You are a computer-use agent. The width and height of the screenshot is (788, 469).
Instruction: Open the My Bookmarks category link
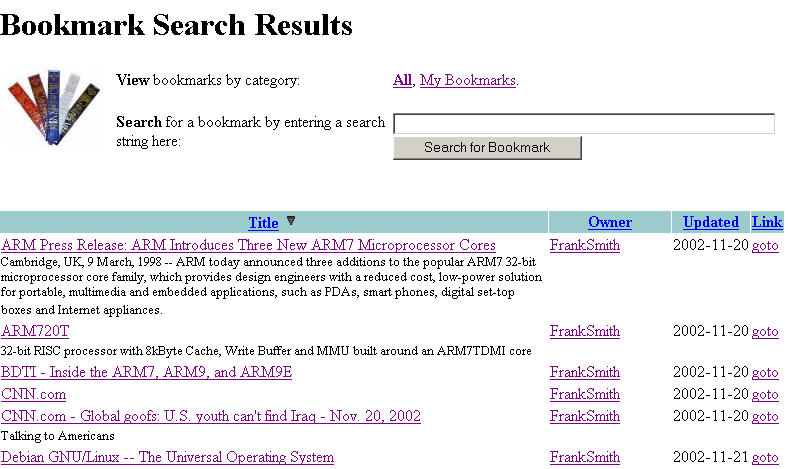pyautogui.click(x=467, y=80)
